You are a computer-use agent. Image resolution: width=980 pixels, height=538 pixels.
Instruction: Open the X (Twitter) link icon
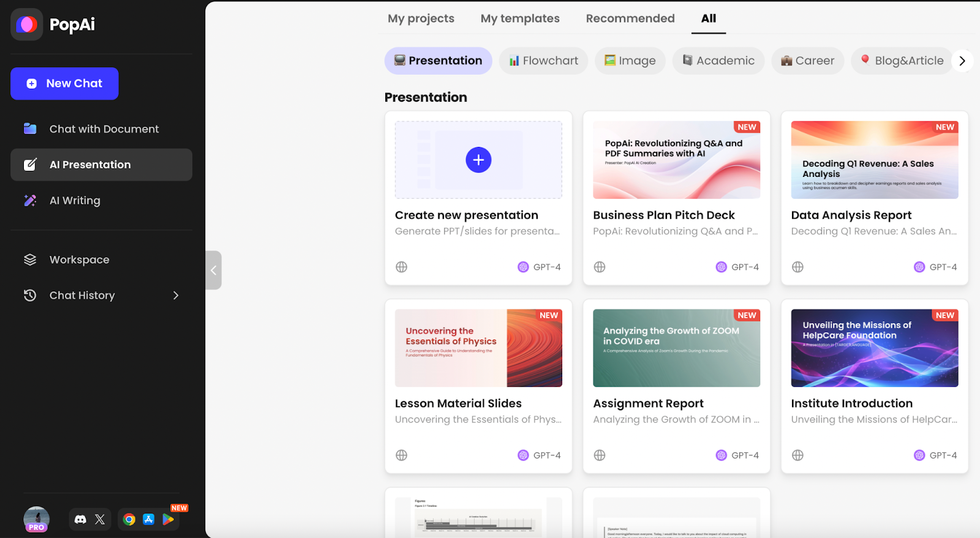coord(100,520)
